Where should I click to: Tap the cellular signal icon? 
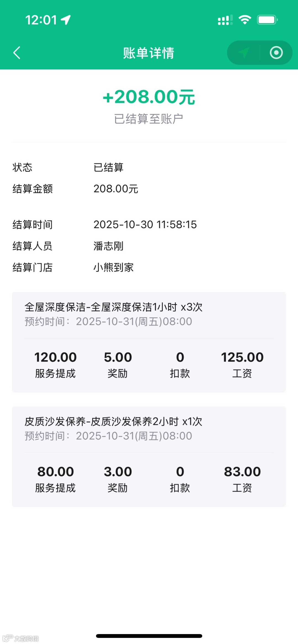click(x=225, y=20)
